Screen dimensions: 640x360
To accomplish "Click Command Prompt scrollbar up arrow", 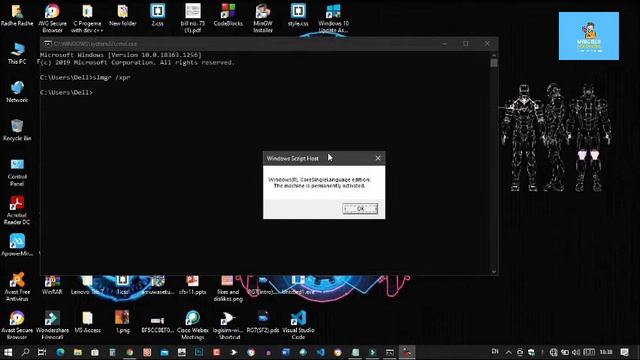I will [x=494, y=55].
